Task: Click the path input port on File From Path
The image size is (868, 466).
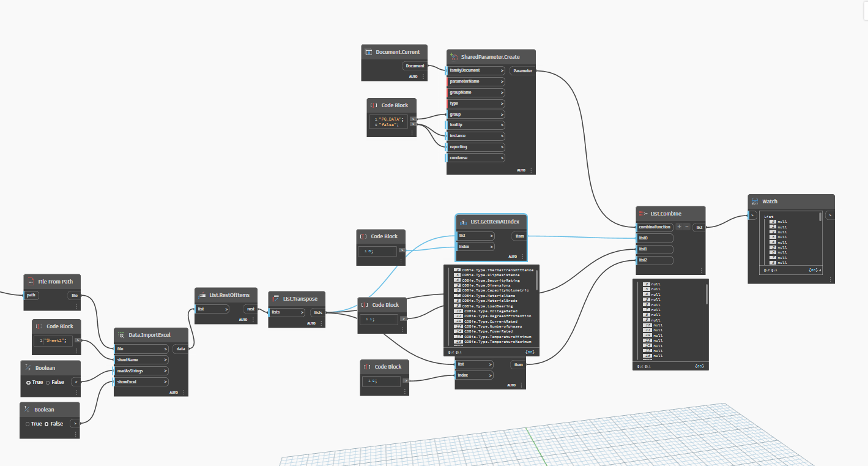Action: point(32,295)
